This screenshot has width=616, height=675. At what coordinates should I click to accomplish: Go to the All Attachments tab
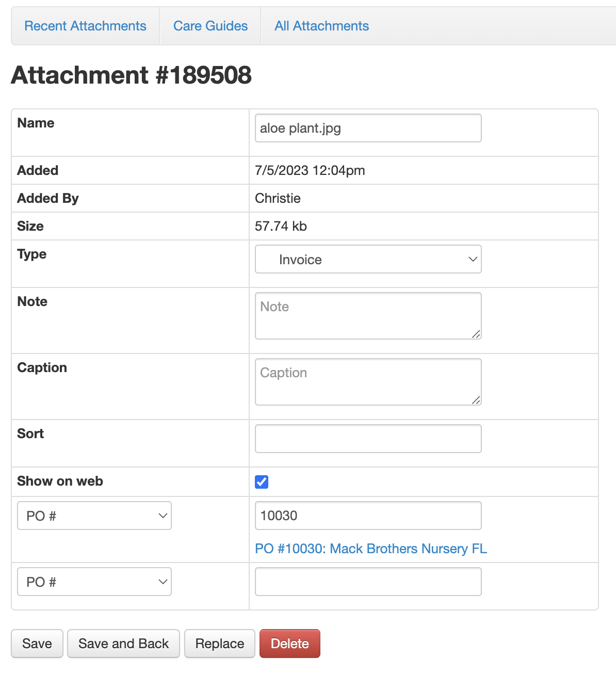(321, 26)
